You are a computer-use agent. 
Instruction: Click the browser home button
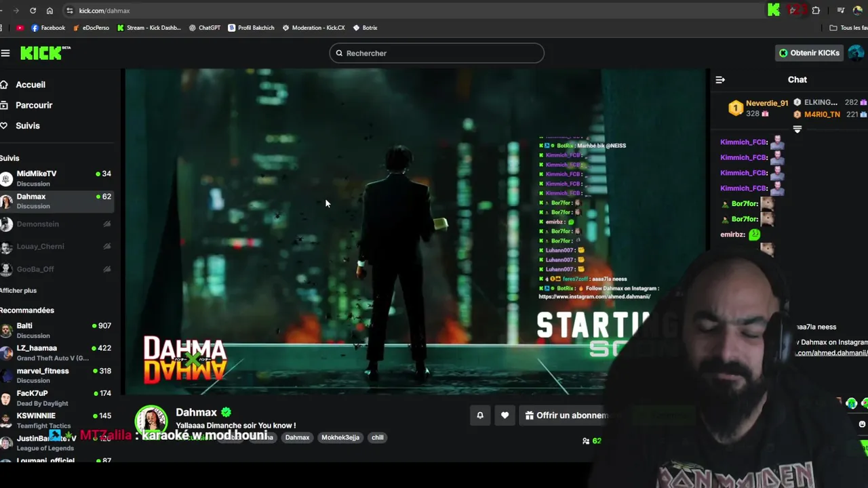click(50, 11)
